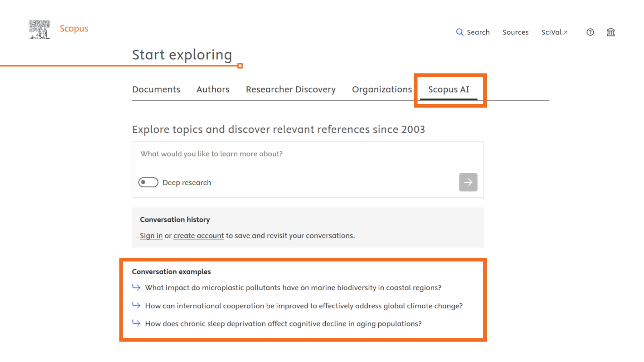This screenshot has width=644, height=362.
Task: Click the 'Explore topics and discover' heading
Action: (278, 129)
